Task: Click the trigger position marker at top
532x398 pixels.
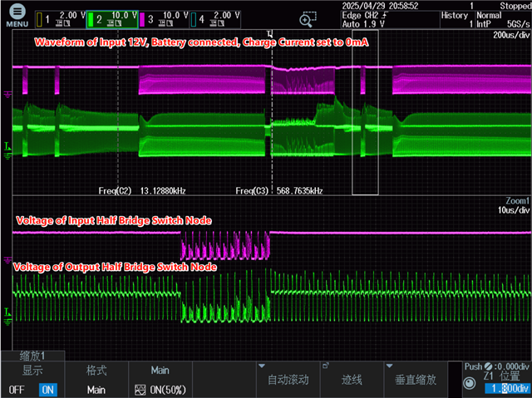Action: 270,35
